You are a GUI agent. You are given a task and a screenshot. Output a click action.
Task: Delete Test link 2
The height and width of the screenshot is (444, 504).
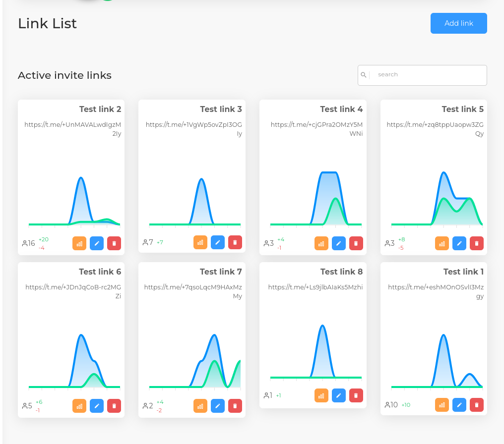pos(114,243)
